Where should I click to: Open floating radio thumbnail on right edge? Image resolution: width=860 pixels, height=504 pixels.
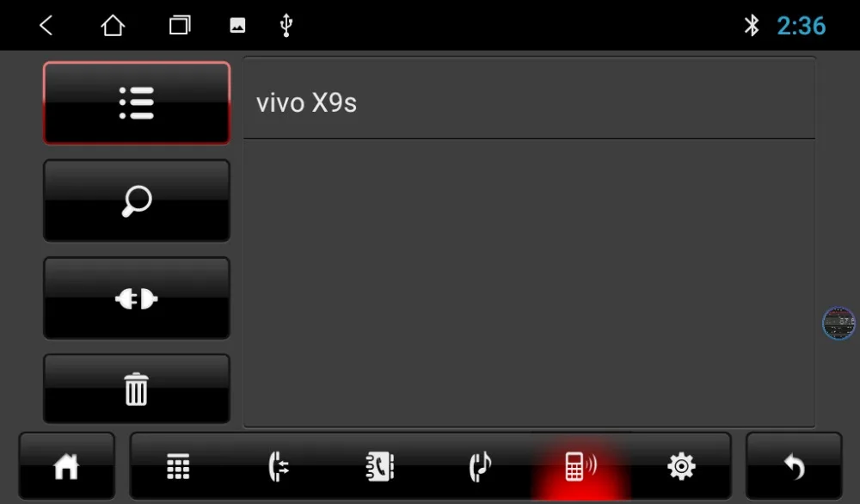(x=838, y=323)
